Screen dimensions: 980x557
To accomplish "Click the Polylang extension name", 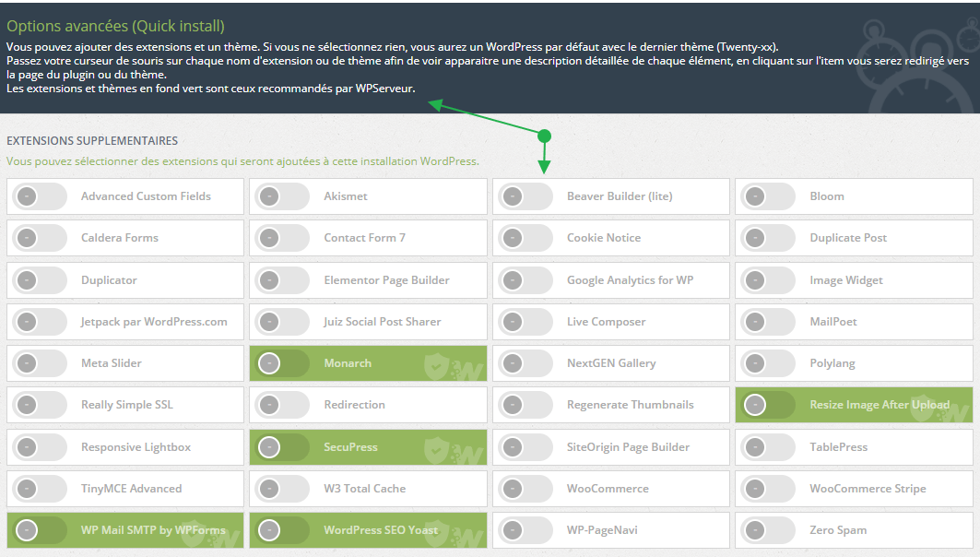I will click(x=832, y=363).
